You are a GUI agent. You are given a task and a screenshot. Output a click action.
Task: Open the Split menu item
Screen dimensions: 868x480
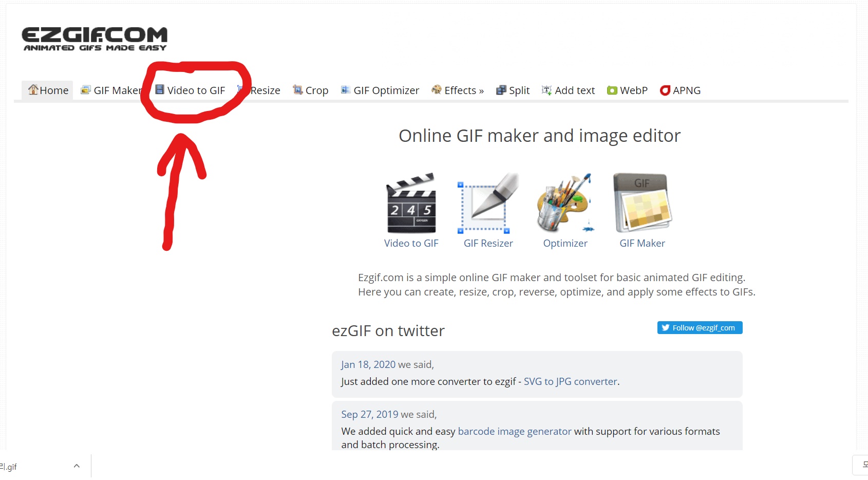[x=513, y=90]
